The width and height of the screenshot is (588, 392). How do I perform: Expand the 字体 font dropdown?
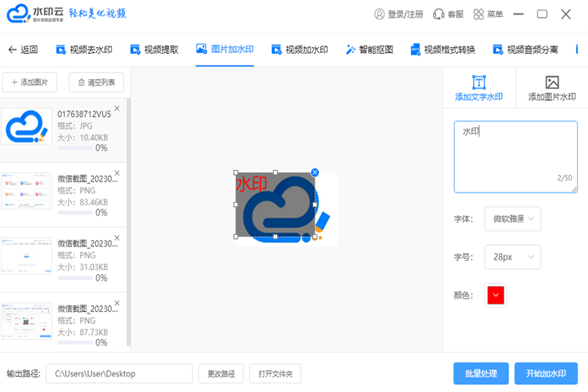tap(512, 218)
